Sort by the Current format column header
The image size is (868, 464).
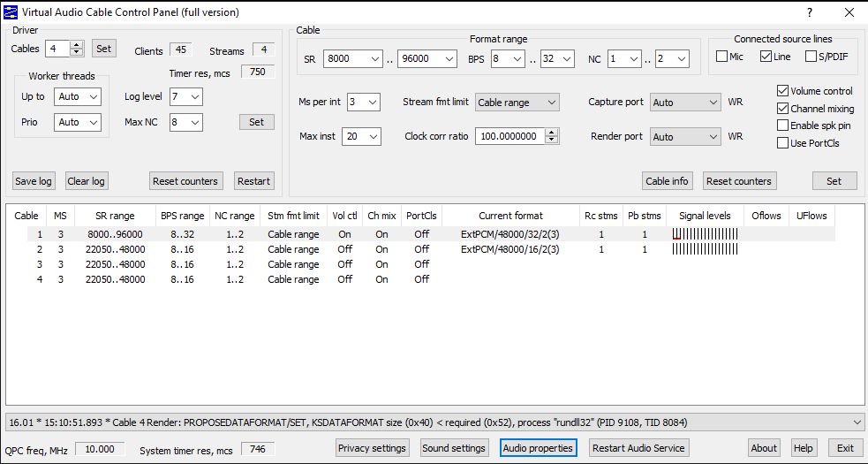[510, 216]
